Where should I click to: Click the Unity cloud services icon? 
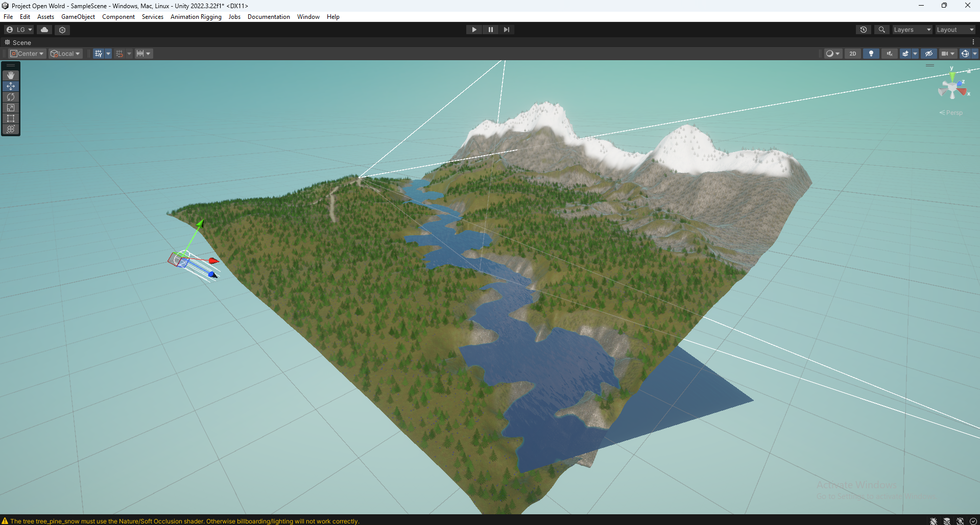point(44,30)
